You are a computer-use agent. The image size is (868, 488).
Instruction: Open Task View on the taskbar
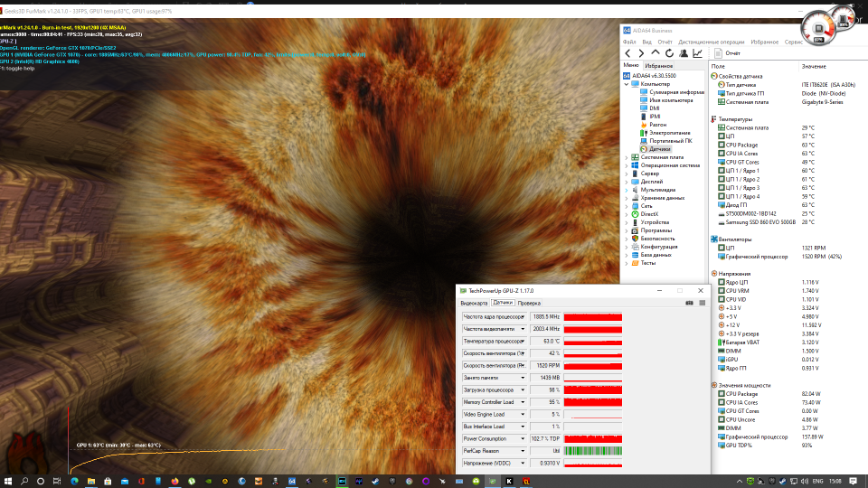coord(56,482)
